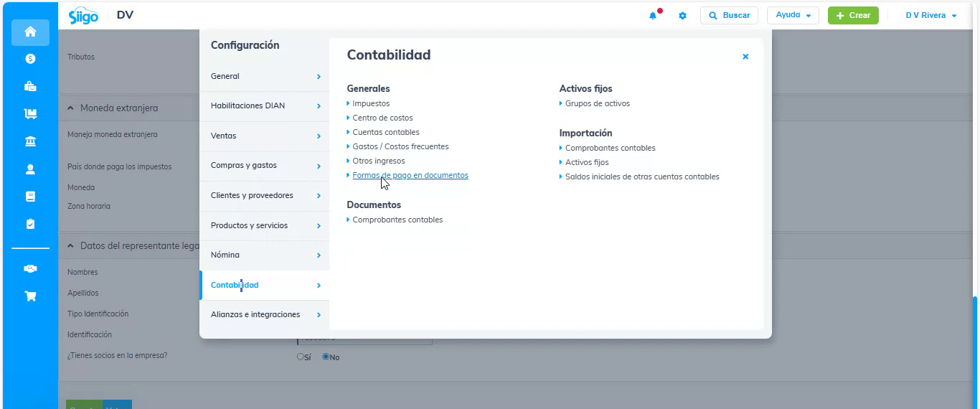Screen dimensions: 980x409
Task: Click the page's vertical scrollbar
Action: [x=974, y=352]
